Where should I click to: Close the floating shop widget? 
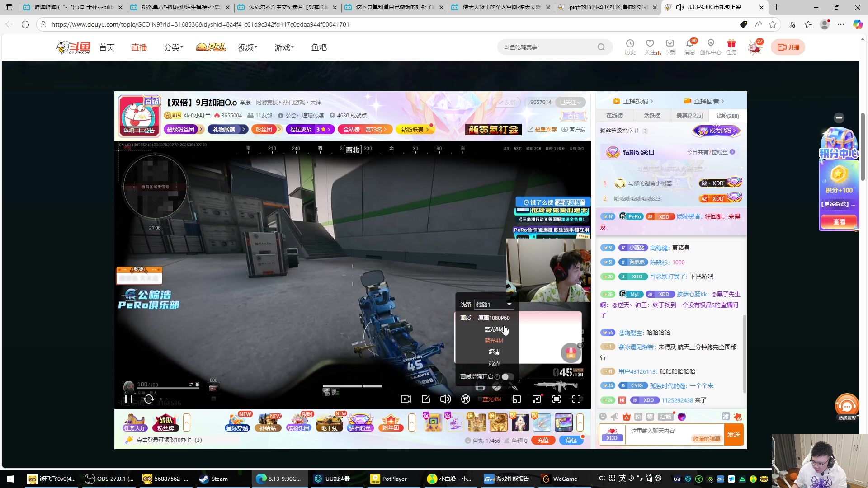point(580,346)
